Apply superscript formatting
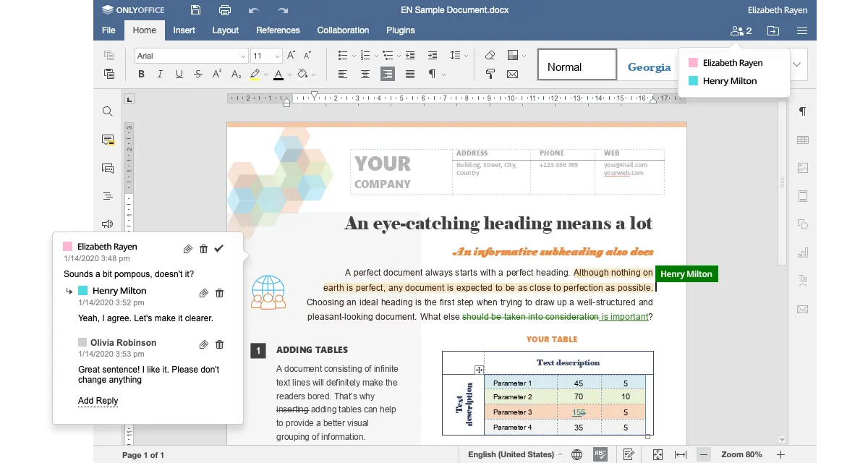This screenshot has height=463, width=868. click(217, 74)
